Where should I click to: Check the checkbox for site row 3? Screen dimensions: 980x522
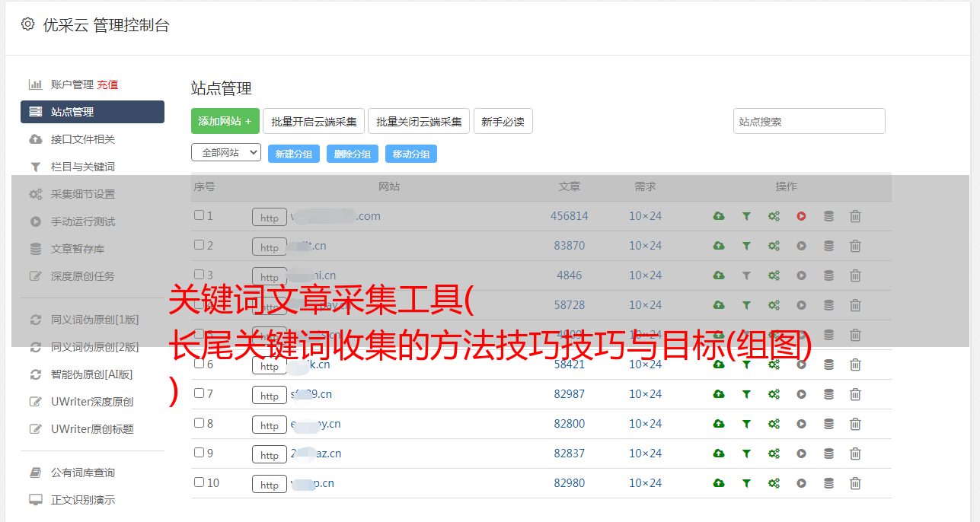coord(199,275)
